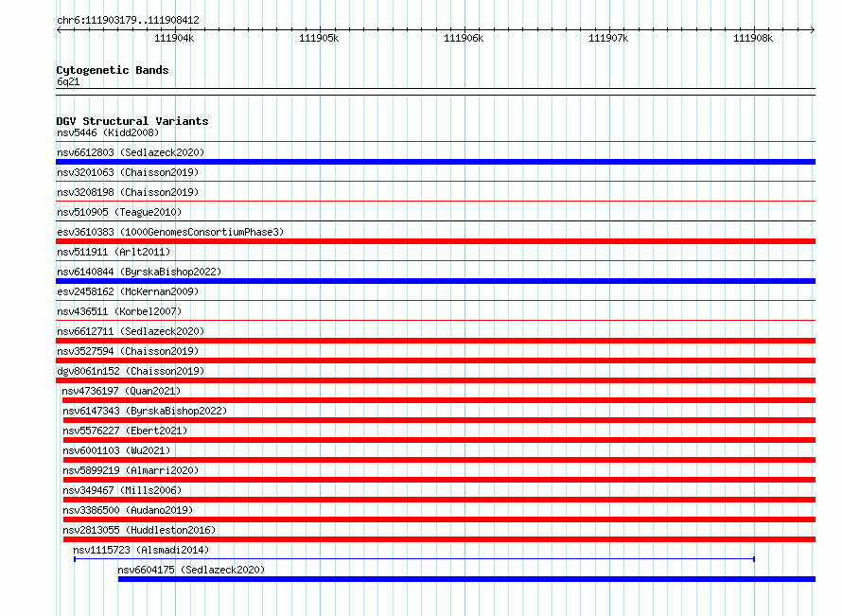The image size is (842, 616).
Task: Open the nsv3201063 (Chaisson2019) variant
Action: click(x=128, y=172)
